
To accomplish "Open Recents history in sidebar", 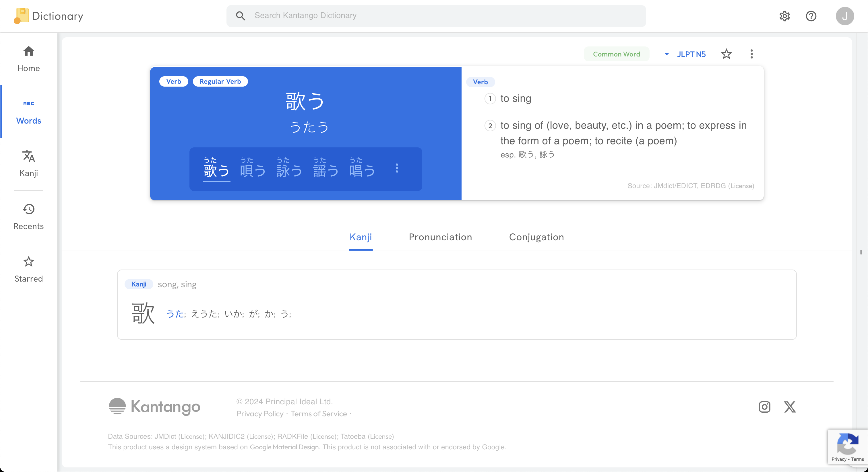I will (29, 217).
